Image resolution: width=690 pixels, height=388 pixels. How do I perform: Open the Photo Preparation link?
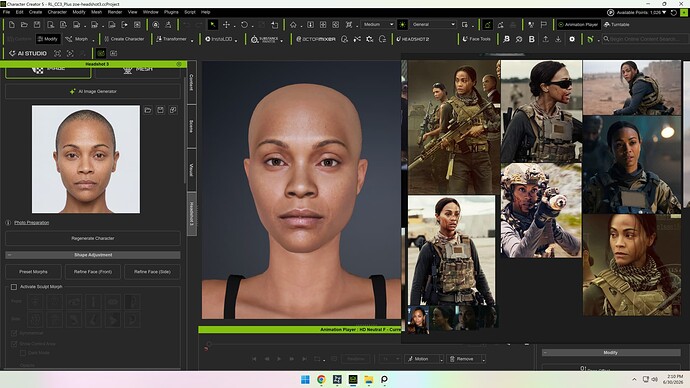31,223
